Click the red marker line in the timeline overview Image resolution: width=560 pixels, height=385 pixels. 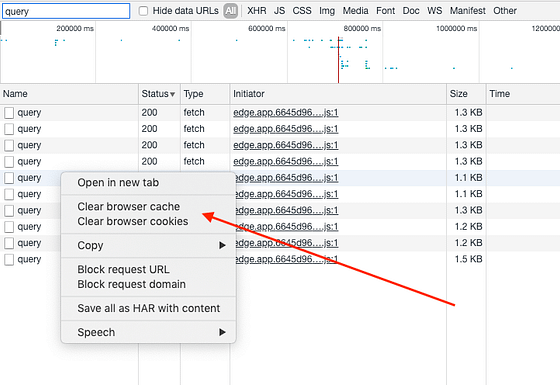338,59
